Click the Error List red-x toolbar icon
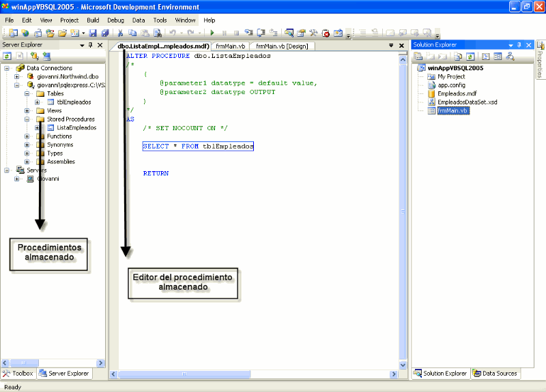The height and width of the screenshot is (392, 546). click(326, 33)
